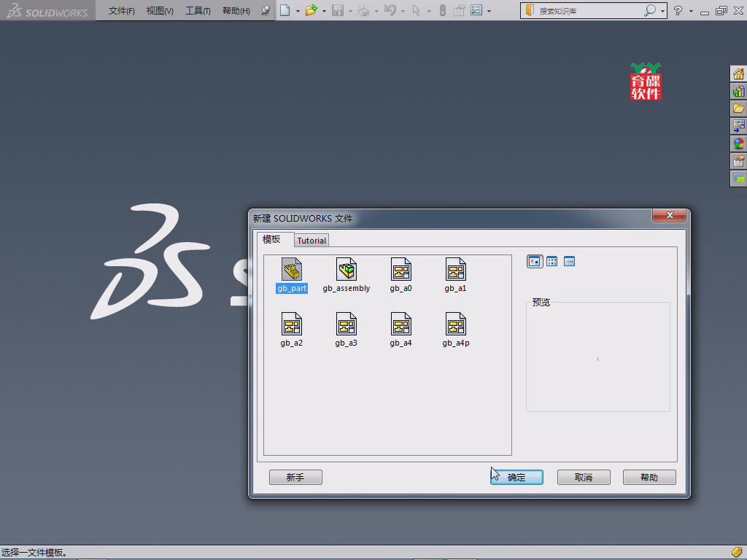Open the Appearances color ball icon
Viewport: 747px width, 560px height.
tap(738, 144)
